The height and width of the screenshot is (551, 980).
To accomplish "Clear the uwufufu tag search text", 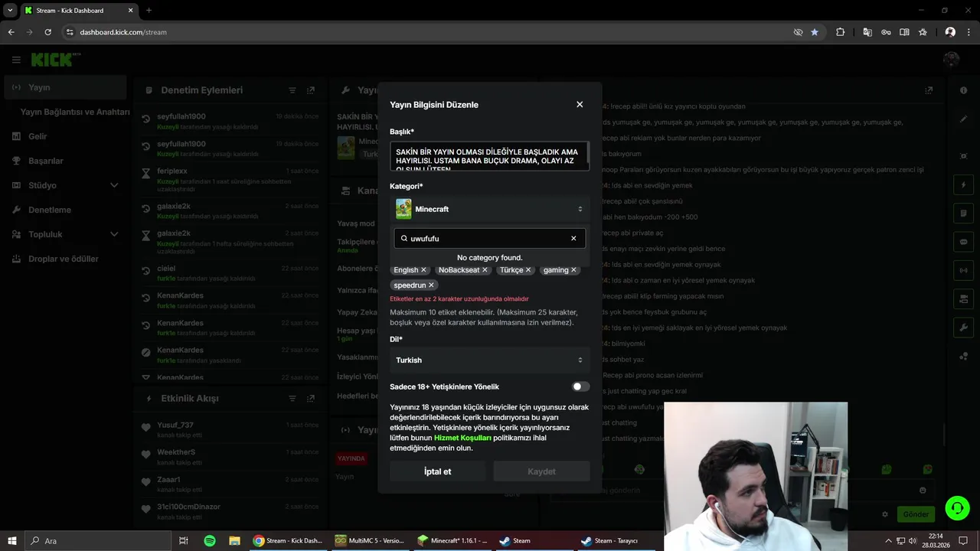I will [573, 238].
